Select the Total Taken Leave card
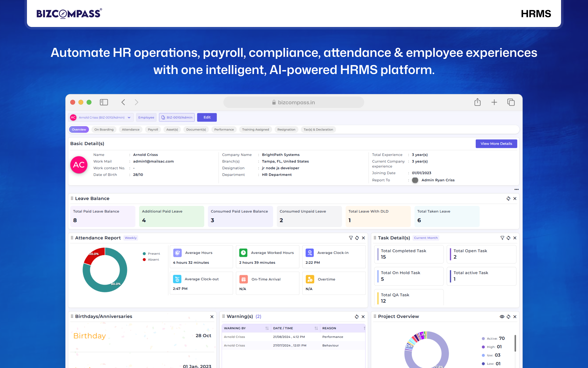 (x=447, y=216)
